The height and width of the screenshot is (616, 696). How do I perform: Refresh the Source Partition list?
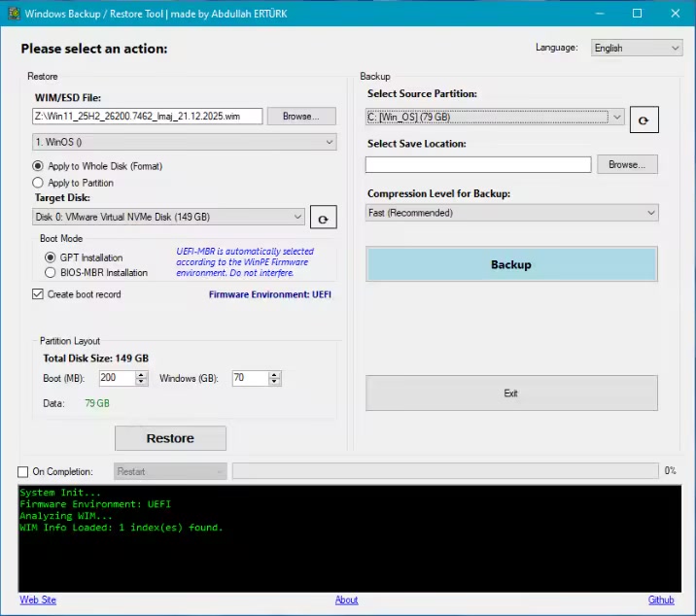644,120
